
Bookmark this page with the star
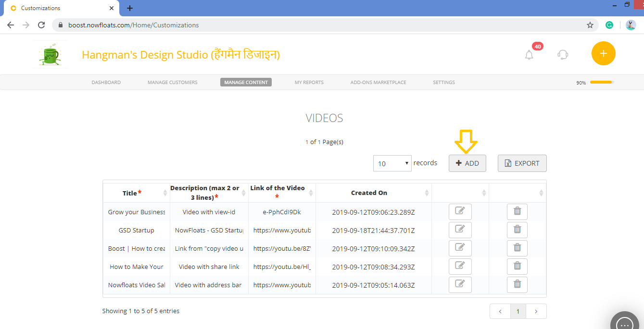[590, 25]
